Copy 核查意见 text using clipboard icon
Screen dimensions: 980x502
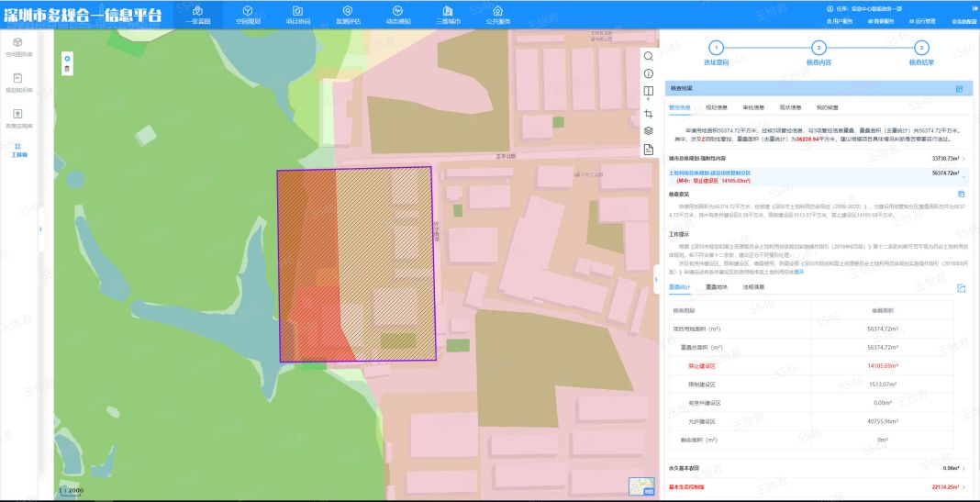962,194
